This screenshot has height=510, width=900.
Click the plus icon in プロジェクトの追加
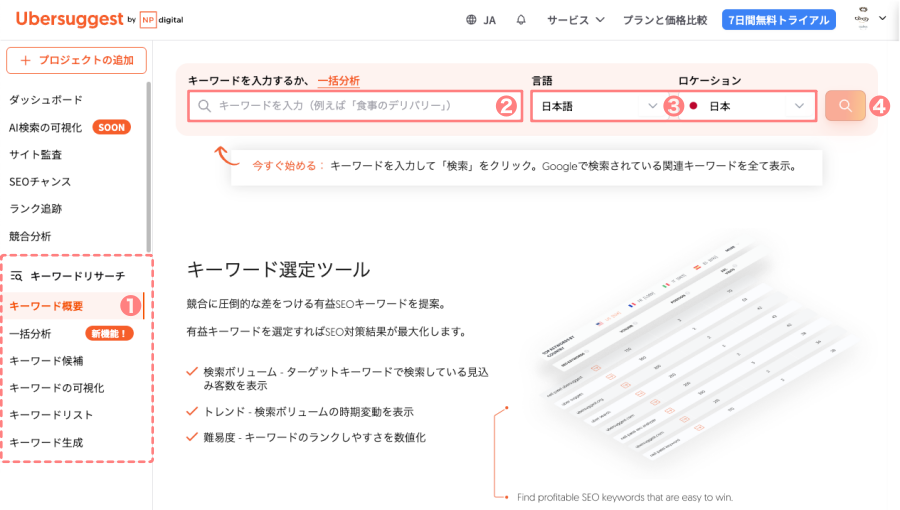pos(25,60)
